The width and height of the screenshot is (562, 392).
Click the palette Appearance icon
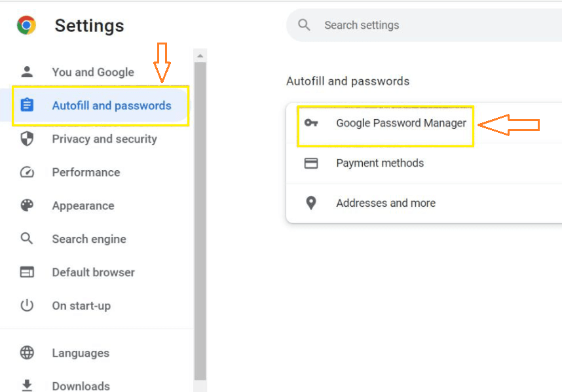point(27,205)
